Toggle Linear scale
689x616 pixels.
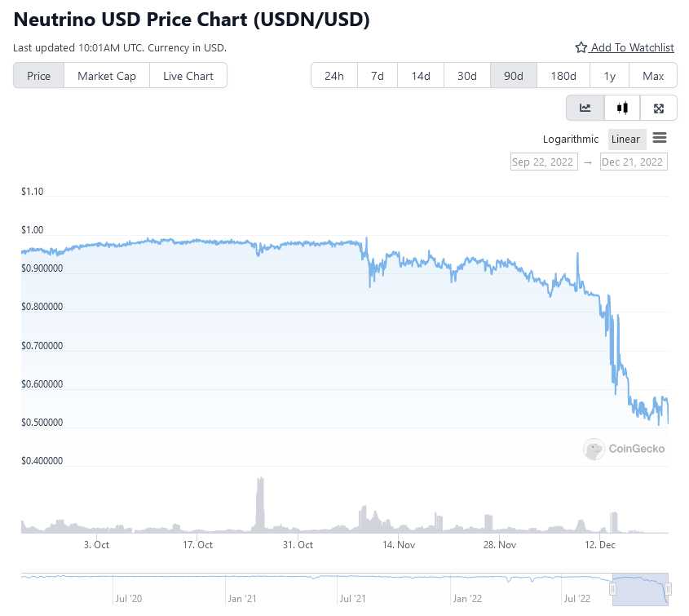626,140
